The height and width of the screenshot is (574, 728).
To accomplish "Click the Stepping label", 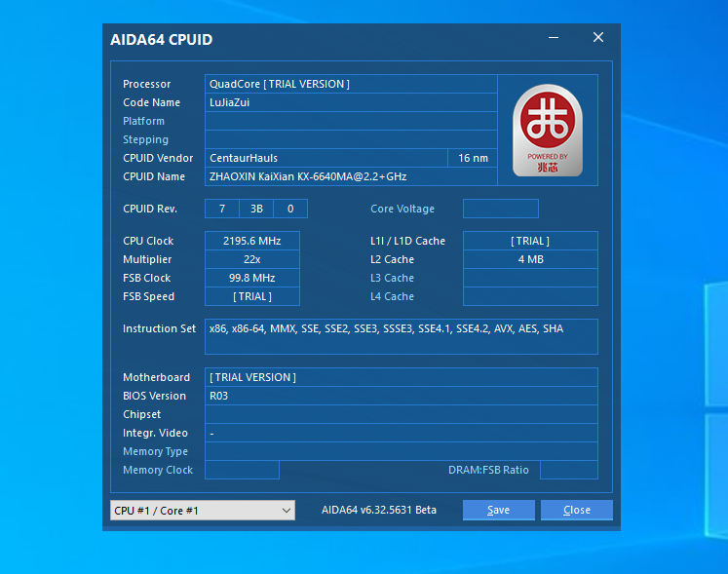I will pyautogui.click(x=145, y=139).
